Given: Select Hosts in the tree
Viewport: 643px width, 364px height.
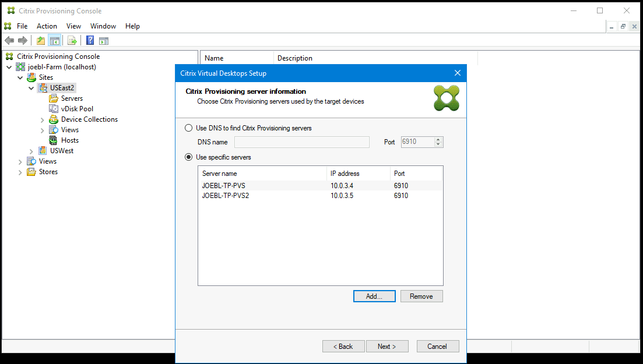Looking at the screenshot, I should tap(70, 140).
